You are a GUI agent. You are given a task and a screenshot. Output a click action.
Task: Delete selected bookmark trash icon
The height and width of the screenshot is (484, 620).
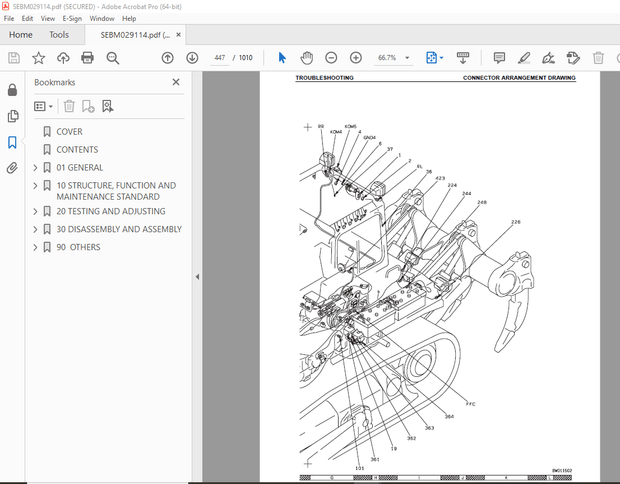[x=69, y=106]
